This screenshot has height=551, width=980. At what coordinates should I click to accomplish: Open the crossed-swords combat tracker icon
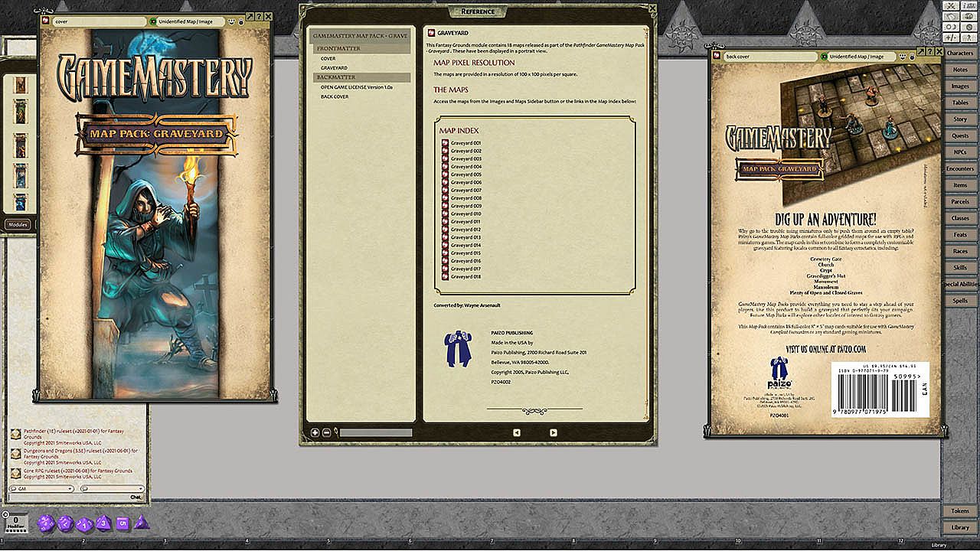pyautogui.click(x=949, y=5)
